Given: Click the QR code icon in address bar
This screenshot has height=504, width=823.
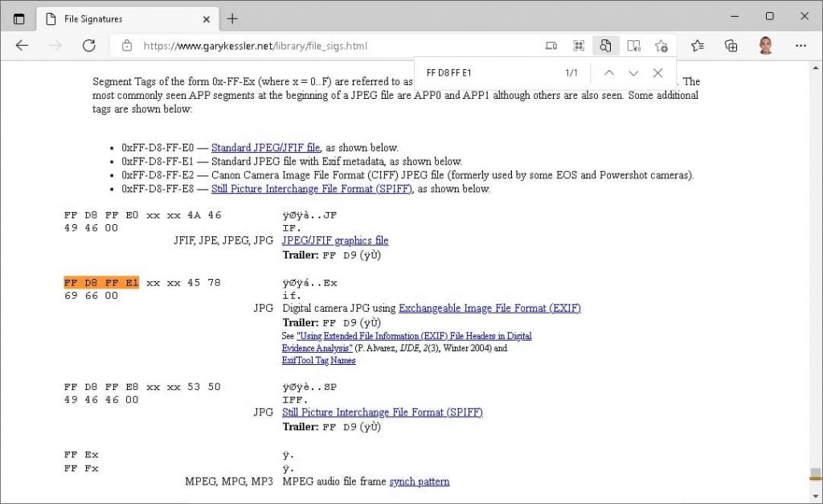Looking at the screenshot, I should (x=579, y=46).
